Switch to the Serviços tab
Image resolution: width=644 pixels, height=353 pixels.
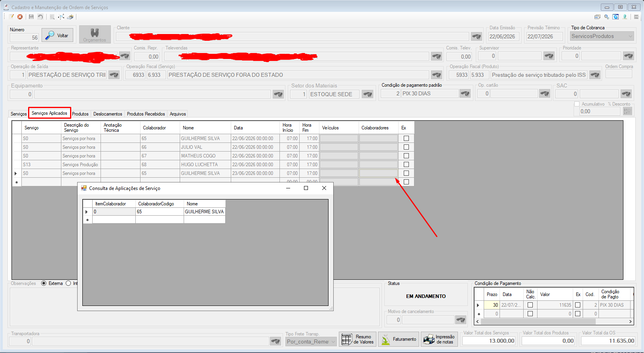tap(19, 114)
